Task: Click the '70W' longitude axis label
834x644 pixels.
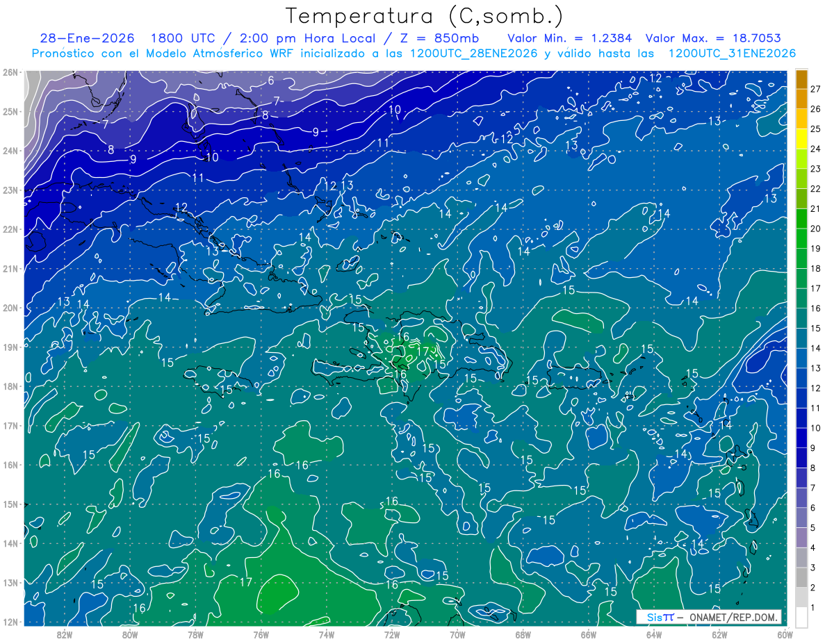Action: 457,634
